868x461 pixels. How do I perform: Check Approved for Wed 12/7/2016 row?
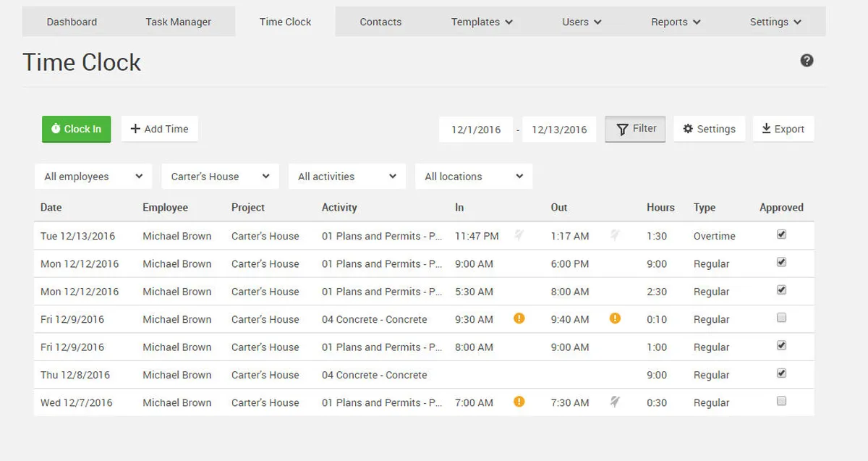(x=781, y=401)
